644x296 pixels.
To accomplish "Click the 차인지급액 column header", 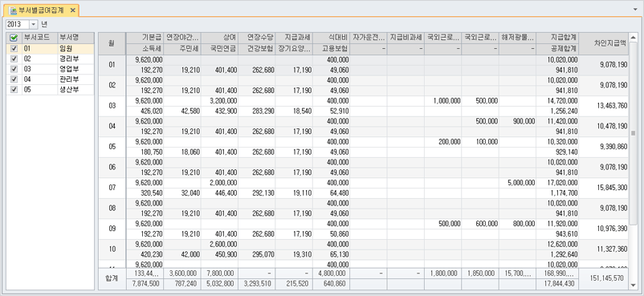I will (x=604, y=43).
